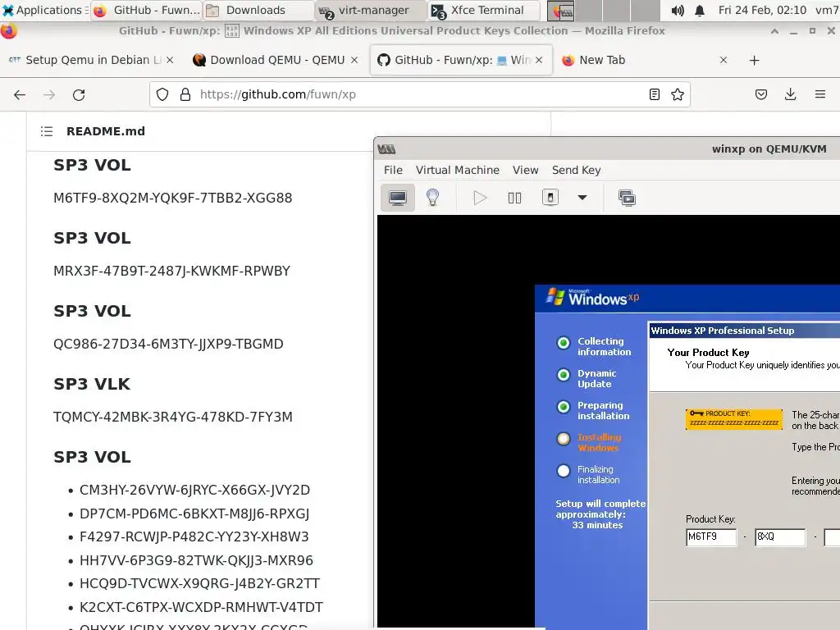This screenshot has width=840, height=630.
Task: Click the 'Your Product Key' heading in Setup
Action: (x=708, y=353)
